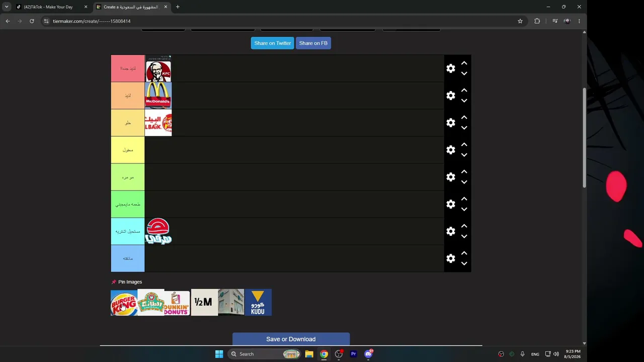Switch to the TikTok - Make Your Day tab
The height and width of the screenshot is (362, 644).
(52, 7)
